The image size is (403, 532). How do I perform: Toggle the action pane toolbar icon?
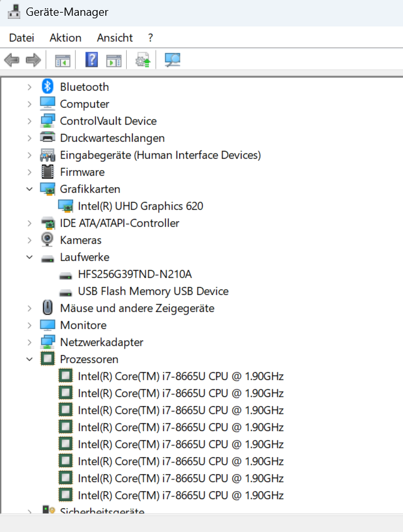(114, 61)
